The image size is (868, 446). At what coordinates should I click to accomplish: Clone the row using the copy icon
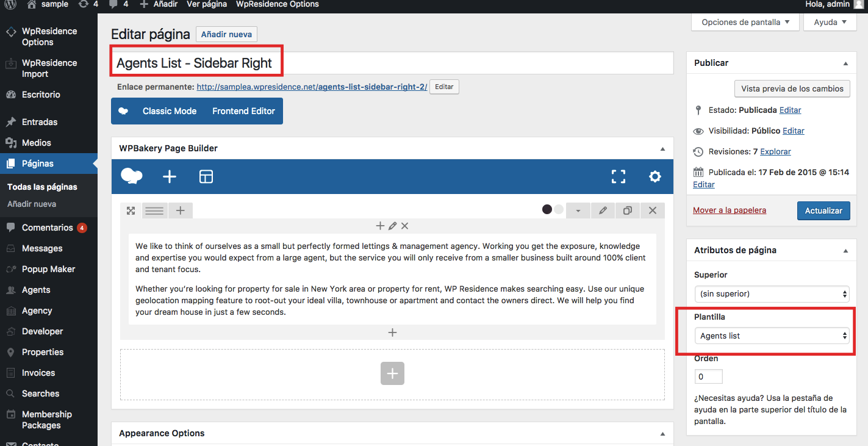[628, 210]
